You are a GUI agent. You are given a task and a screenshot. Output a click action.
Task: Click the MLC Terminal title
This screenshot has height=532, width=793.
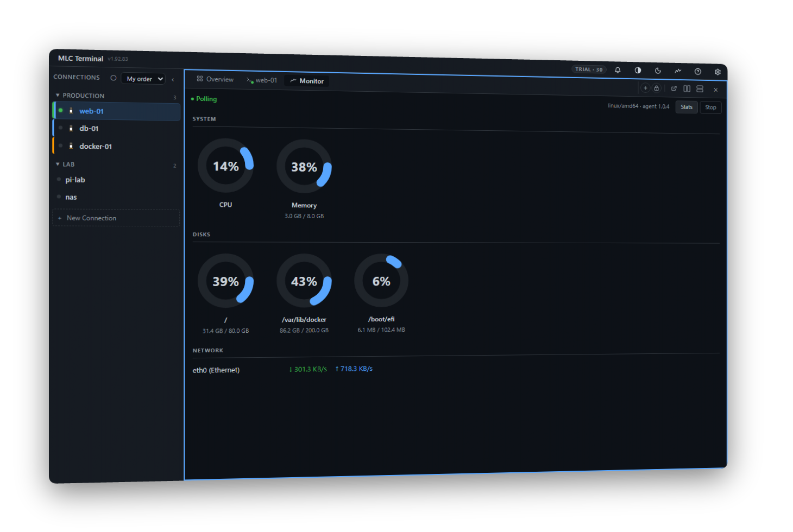coord(80,58)
